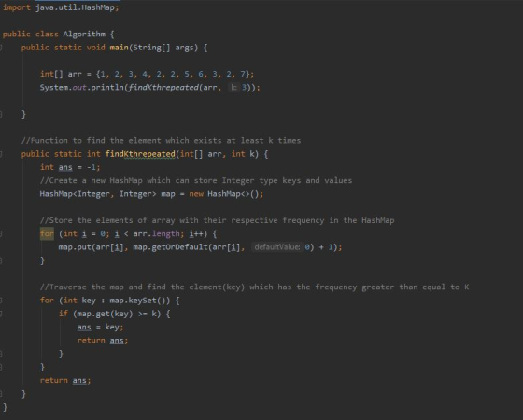
Task: Click the array literal starting with {1, 2, 3
Action: coord(173,74)
